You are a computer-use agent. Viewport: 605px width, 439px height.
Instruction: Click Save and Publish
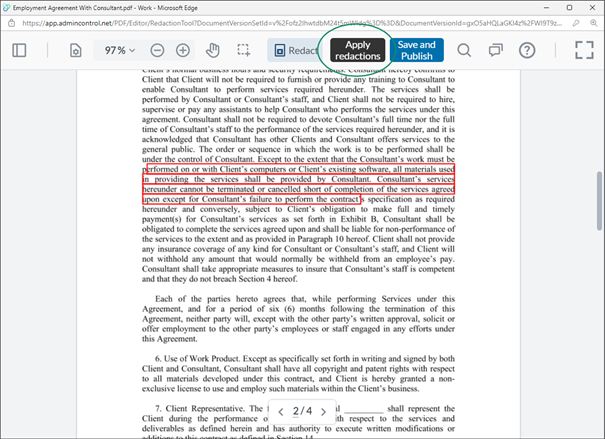(x=416, y=51)
